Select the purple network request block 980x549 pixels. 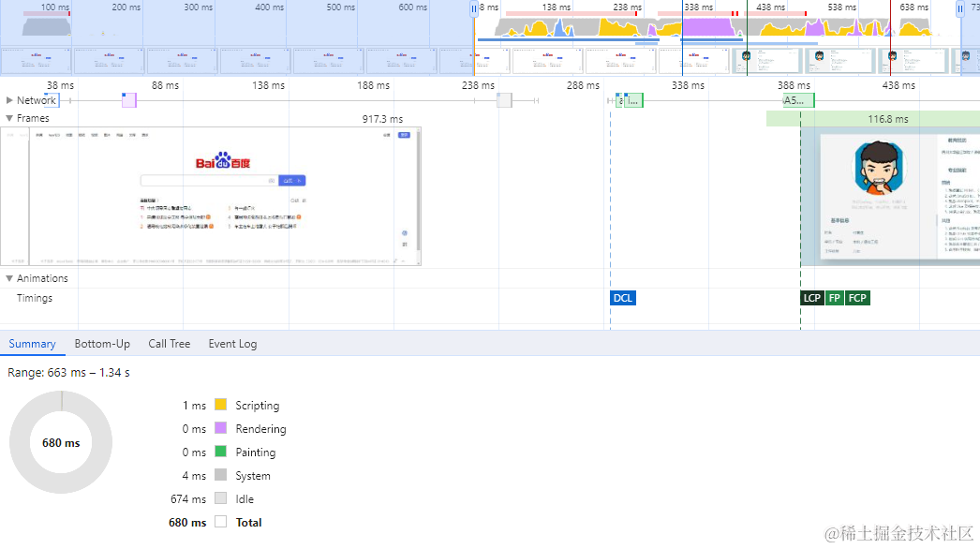pos(128,100)
